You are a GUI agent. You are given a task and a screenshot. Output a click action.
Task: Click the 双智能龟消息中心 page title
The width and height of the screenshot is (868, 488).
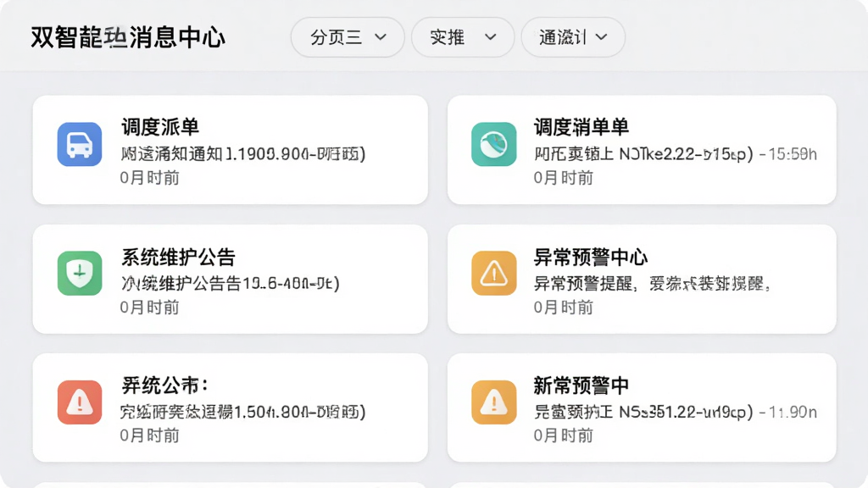(x=128, y=37)
